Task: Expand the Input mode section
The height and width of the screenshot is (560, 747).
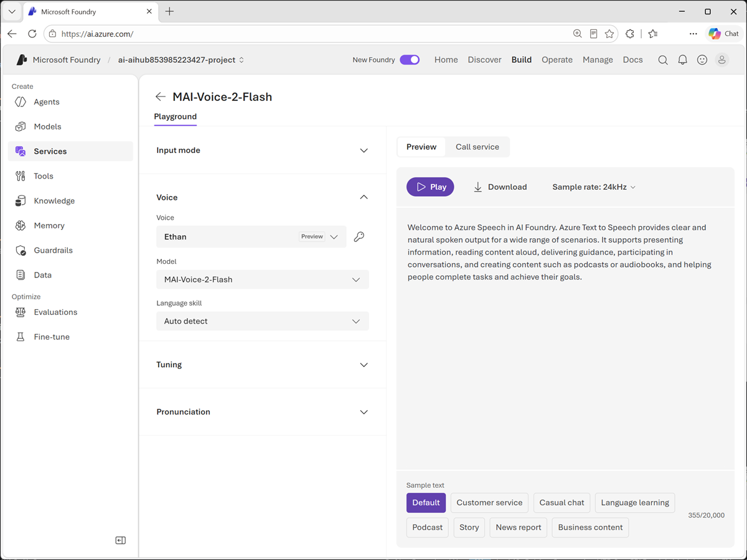Action: [x=263, y=151]
